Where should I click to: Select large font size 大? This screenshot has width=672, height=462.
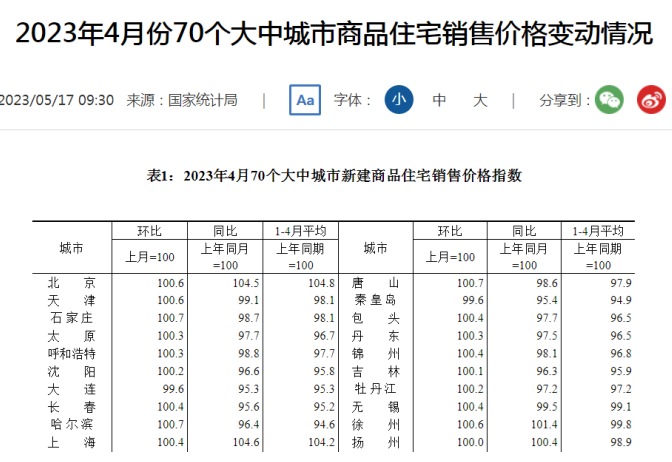coord(480,100)
